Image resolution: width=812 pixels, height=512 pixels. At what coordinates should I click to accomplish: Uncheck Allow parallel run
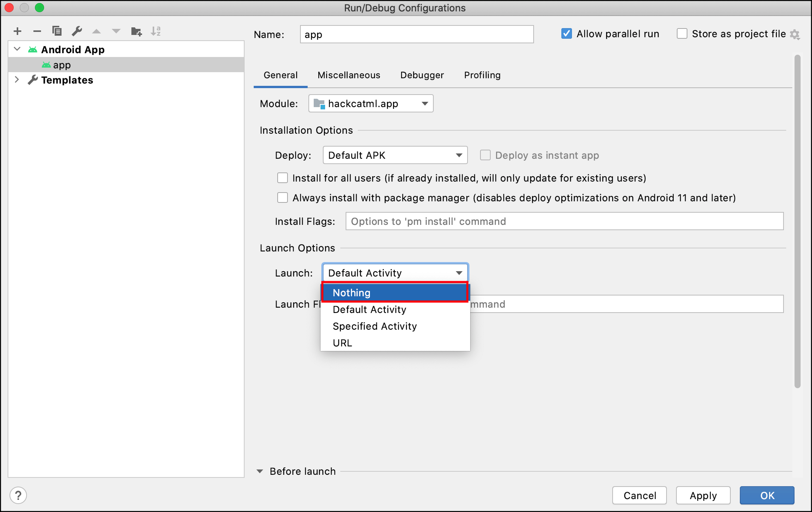[566, 34]
